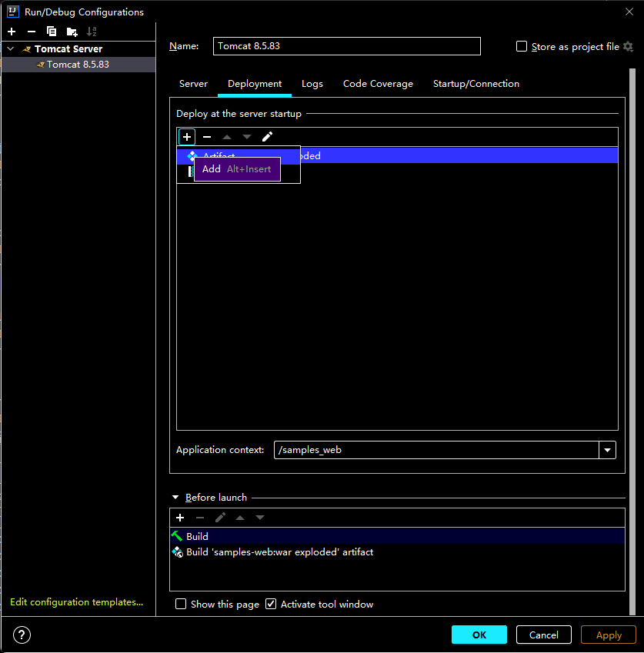The image size is (644, 653).
Task: Click the green hammer Build icon
Action: 177,536
